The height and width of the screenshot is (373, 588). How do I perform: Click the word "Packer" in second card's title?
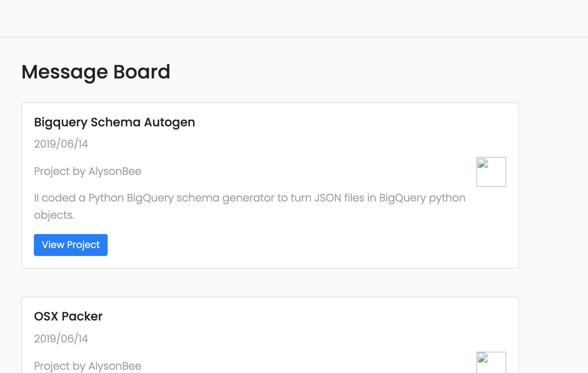pos(82,316)
